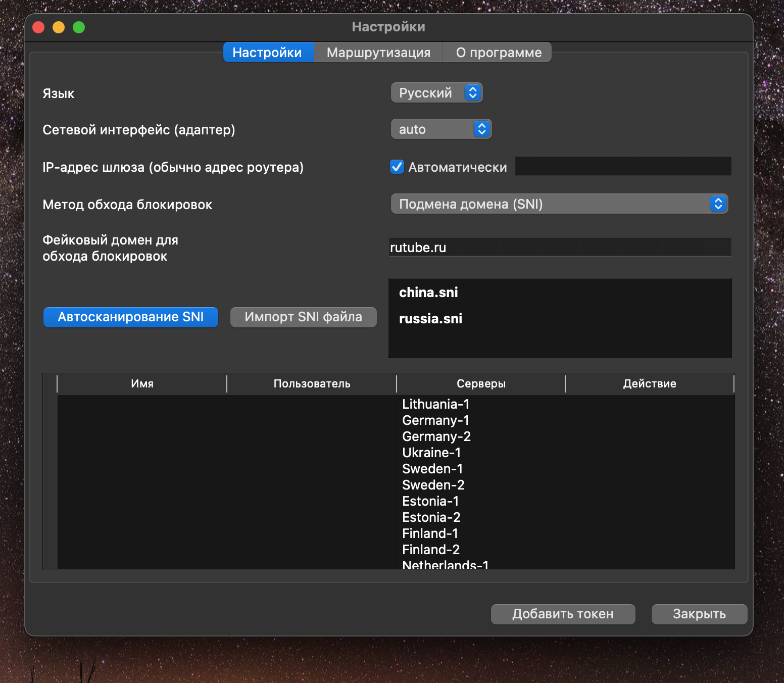Select Finland-2 in the servers list
The height and width of the screenshot is (683, 784).
(x=431, y=550)
